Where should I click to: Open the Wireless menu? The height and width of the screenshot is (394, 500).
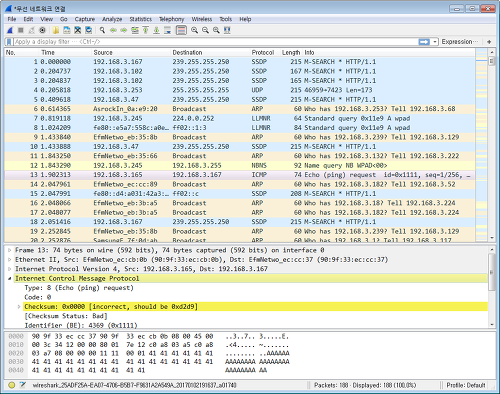(x=202, y=19)
